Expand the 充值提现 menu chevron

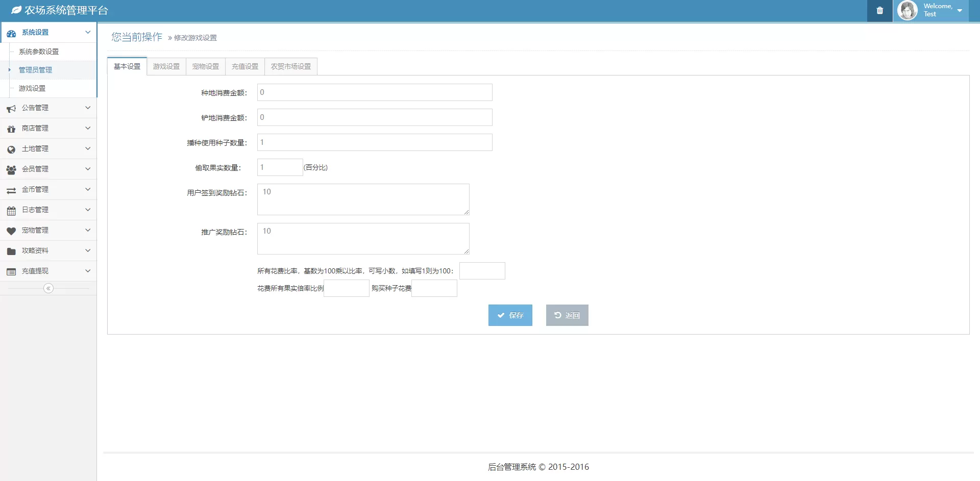tap(88, 271)
